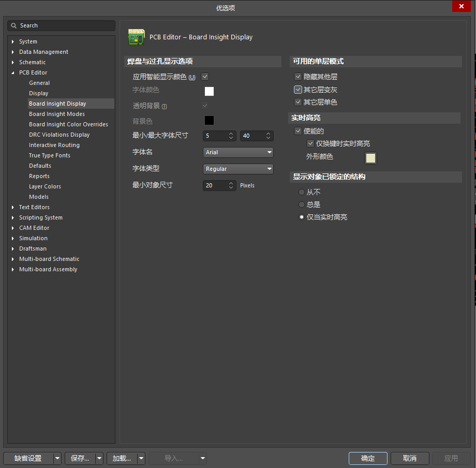Select the 总是 radio button
The width and height of the screenshot is (476, 468).
click(302, 204)
